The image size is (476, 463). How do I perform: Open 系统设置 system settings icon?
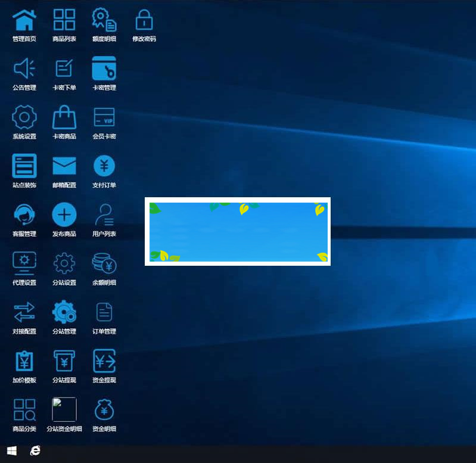24,117
